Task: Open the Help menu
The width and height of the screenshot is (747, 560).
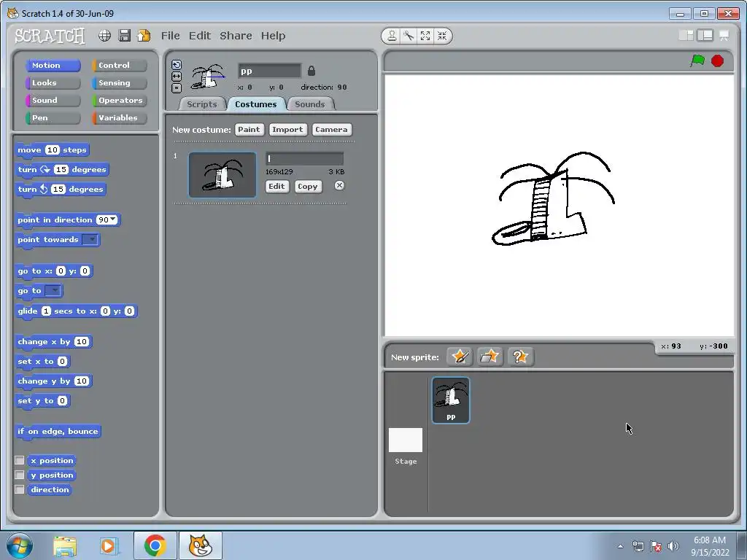Action: (273, 36)
